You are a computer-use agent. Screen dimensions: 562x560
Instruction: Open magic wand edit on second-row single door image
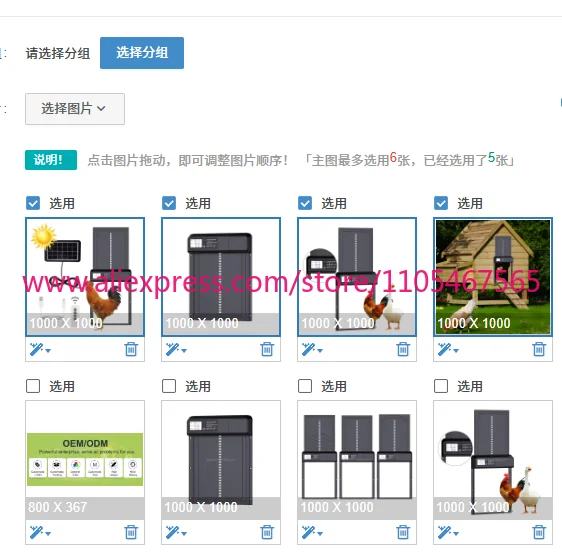(x=176, y=532)
